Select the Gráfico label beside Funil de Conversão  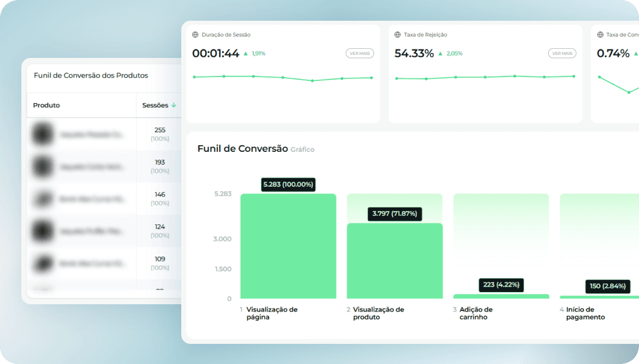(x=303, y=149)
